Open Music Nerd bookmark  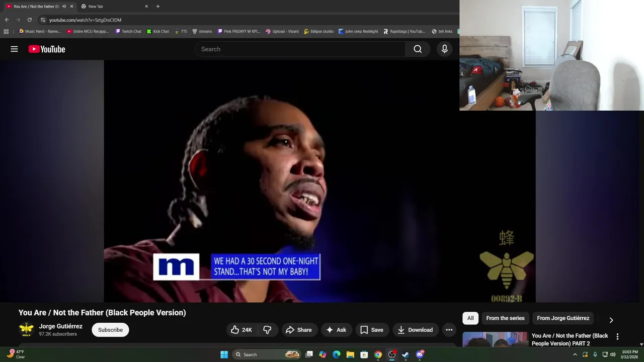[39, 31]
